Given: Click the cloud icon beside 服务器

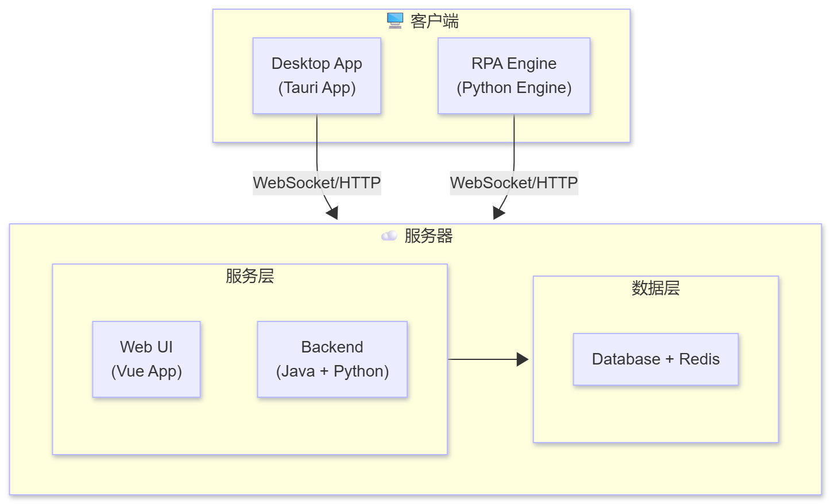Looking at the screenshot, I should (389, 236).
